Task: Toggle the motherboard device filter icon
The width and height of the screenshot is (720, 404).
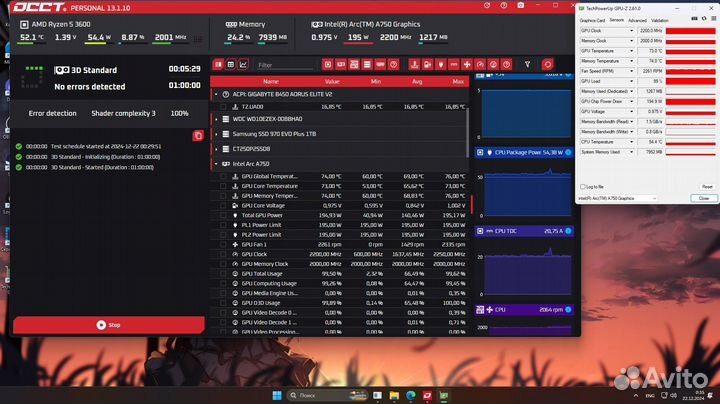Action: (x=354, y=65)
